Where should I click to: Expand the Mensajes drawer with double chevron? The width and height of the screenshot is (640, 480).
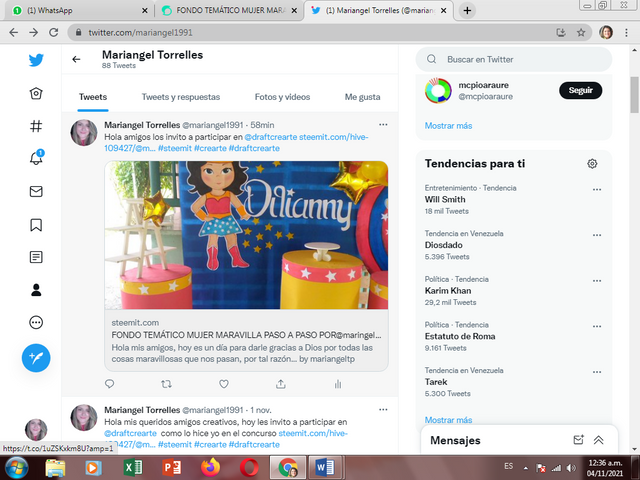[598, 440]
